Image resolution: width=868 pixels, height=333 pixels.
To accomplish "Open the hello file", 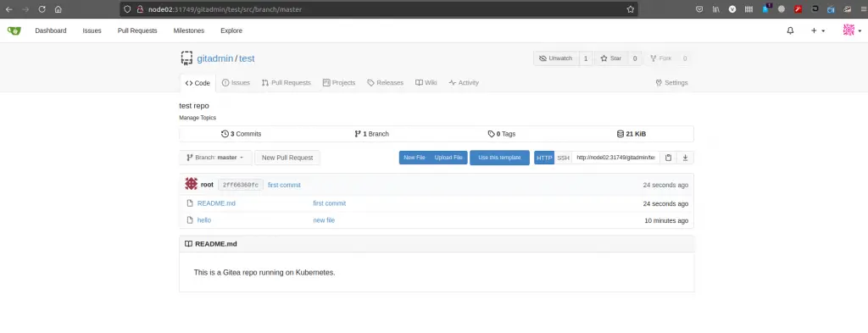I will pyautogui.click(x=204, y=220).
